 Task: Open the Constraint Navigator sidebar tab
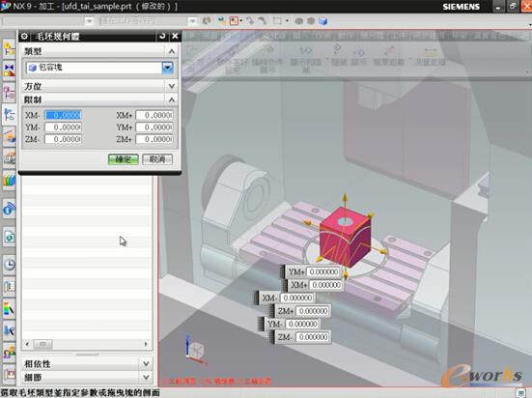pos(9,71)
